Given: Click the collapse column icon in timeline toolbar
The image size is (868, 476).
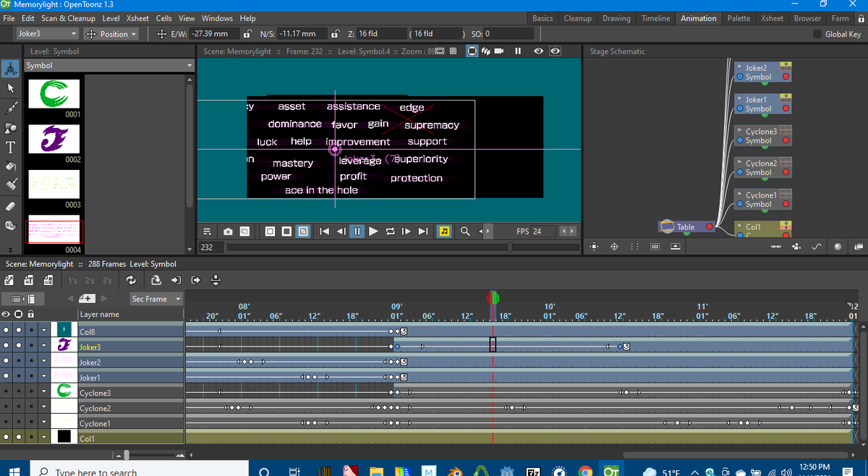Looking at the screenshot, I should coord(156,280).
